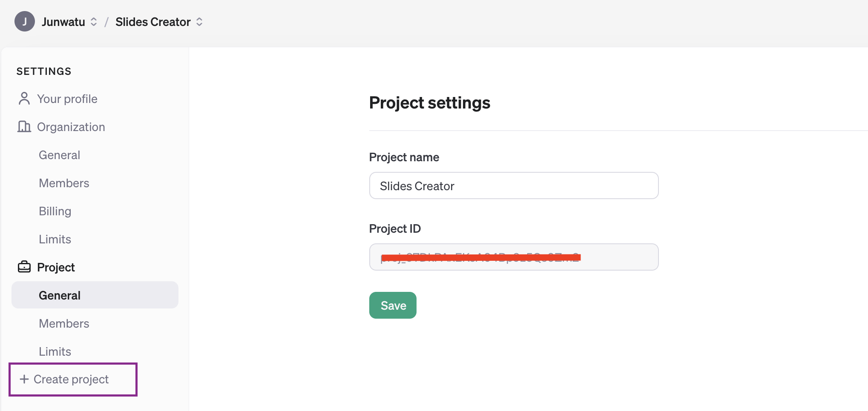Screen dimensions: 868x411
Task: Click the Create project link
Action: (71, 379)
